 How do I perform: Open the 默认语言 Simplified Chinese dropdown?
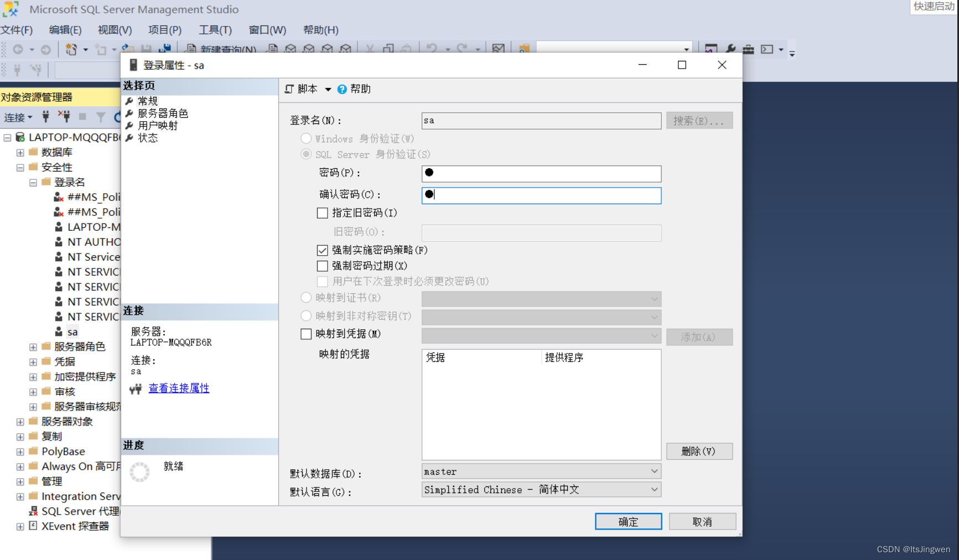pyautogui.click(x=541, y=490)
